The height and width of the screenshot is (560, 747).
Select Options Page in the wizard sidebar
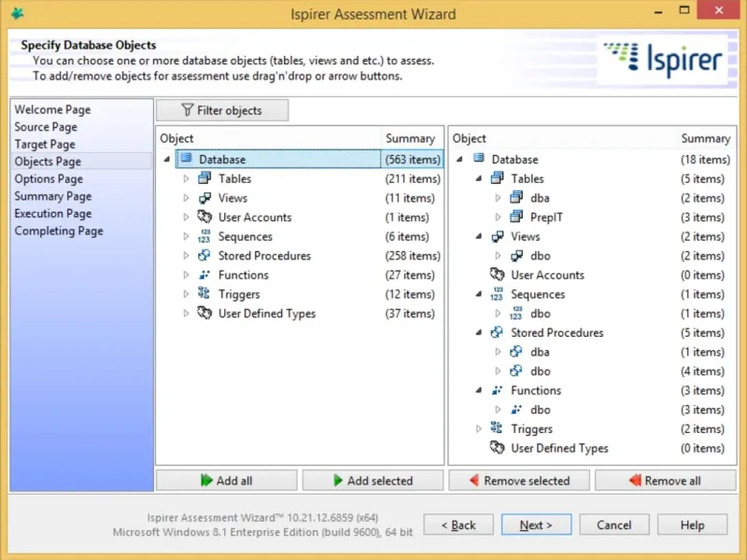(49, 178)
